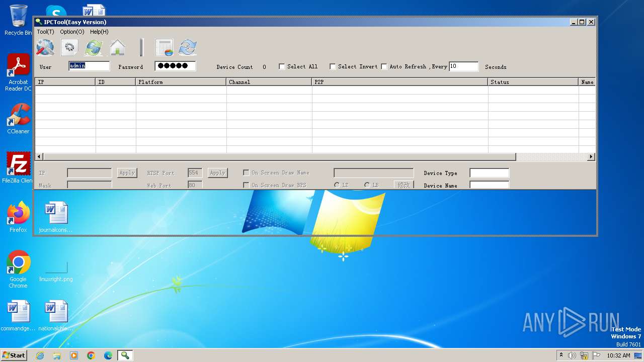Check the Select All checkbox
The width and height of the screenshot is (644, 362).
[282, 66]
